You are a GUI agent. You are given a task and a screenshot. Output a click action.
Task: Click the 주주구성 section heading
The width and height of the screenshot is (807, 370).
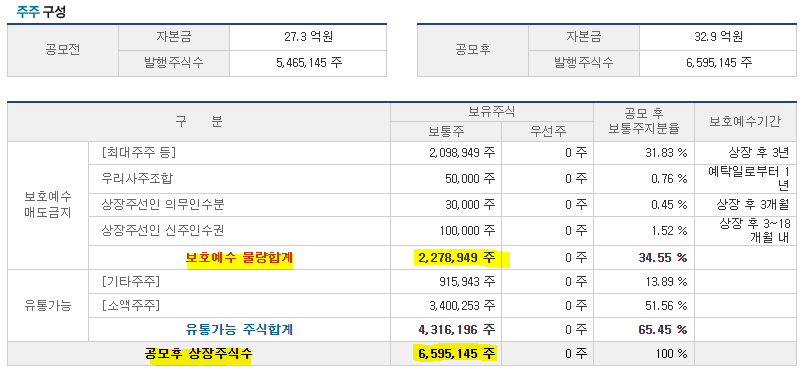tap(41, 12)
